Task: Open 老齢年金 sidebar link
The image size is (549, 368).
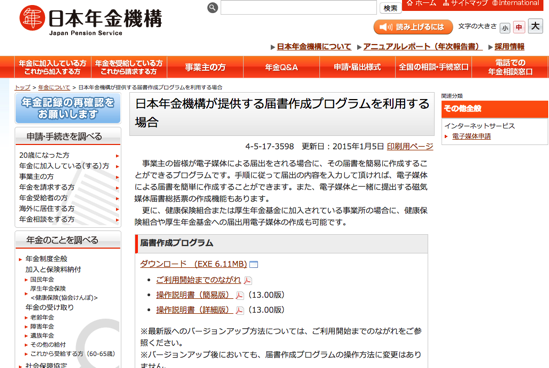Action: [42, 318]
